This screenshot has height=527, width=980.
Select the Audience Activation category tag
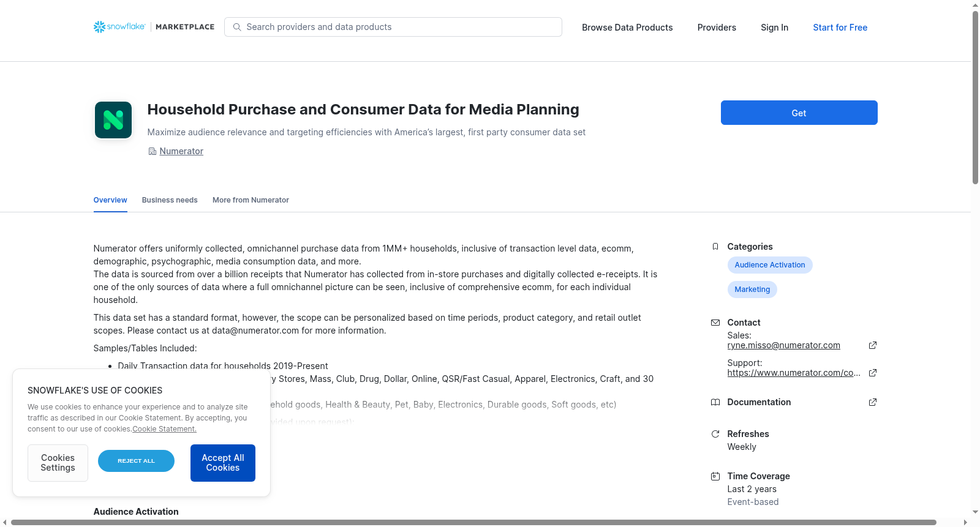click(x=770, y=265)
